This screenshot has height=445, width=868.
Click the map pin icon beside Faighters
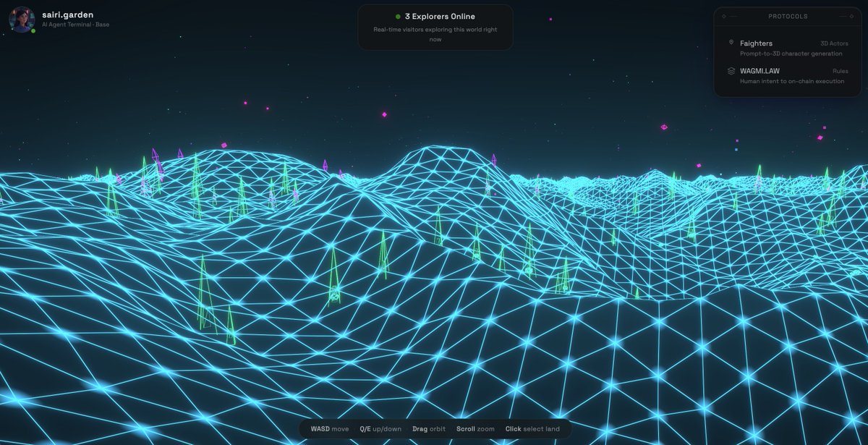coord(731,43)
